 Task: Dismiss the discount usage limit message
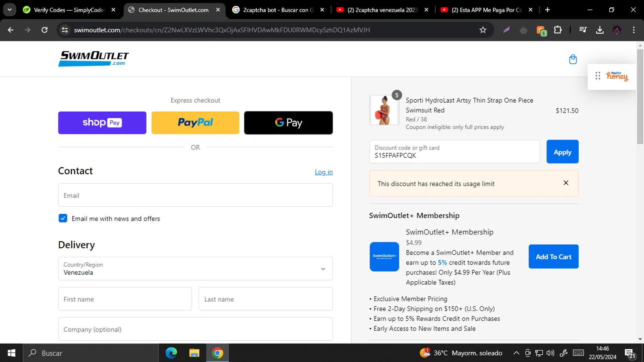point(566,183)
